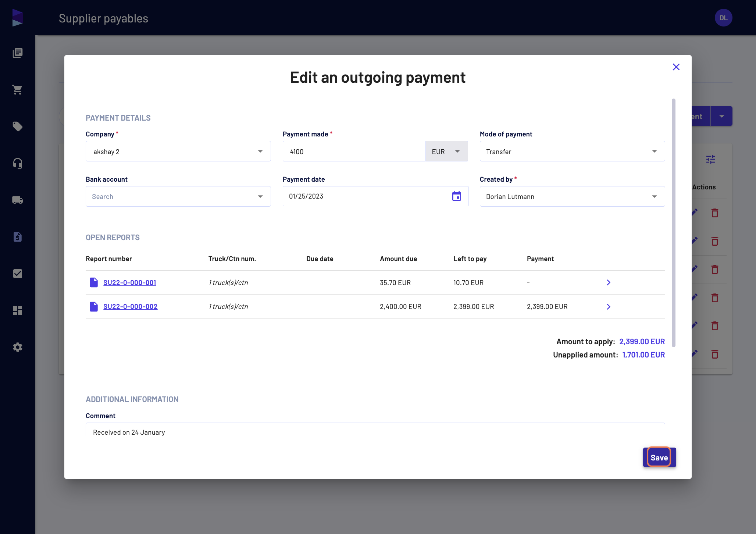The height and width of the screenshot is (534, 756).
Task: Click the document icon for SU22-0-000-002
Action: (x=94, y=306)
